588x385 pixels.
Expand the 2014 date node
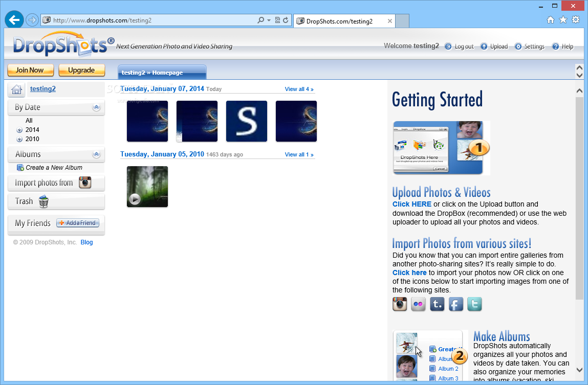(x=19, y=130)
